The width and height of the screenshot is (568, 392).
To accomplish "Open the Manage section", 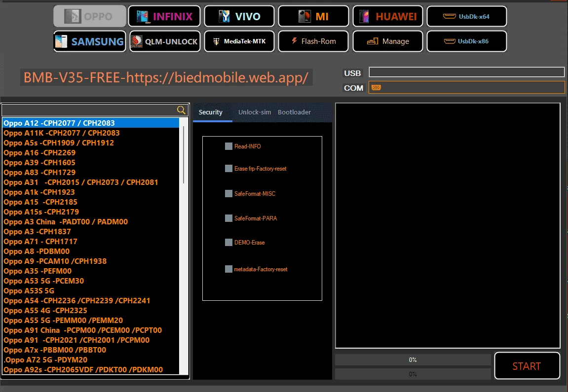I will [387, 41].
